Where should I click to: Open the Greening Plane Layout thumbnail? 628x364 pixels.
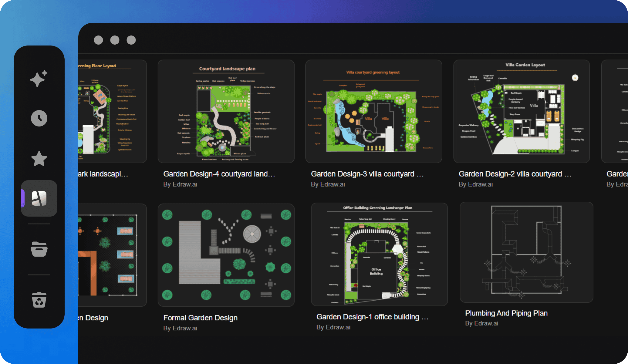pyautogui.click(x=112, y=111)
